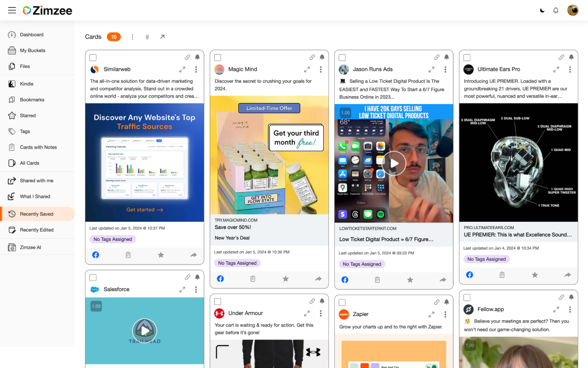Expand the Similarweb card

tap(182, 69)
